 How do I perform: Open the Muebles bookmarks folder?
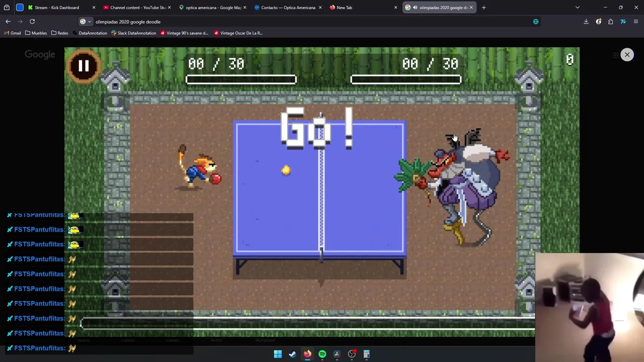[x=36, y=33]
